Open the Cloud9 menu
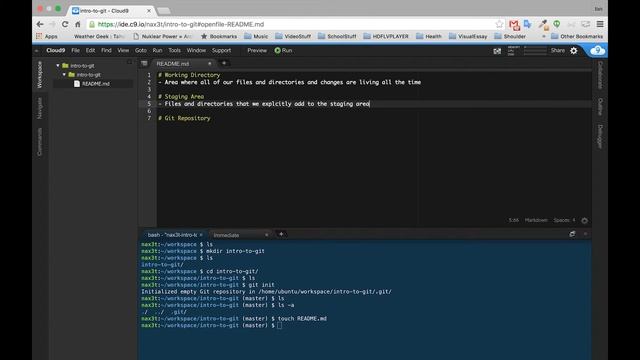Viewport: 640px width, 360px height. (x=56, y=51)
